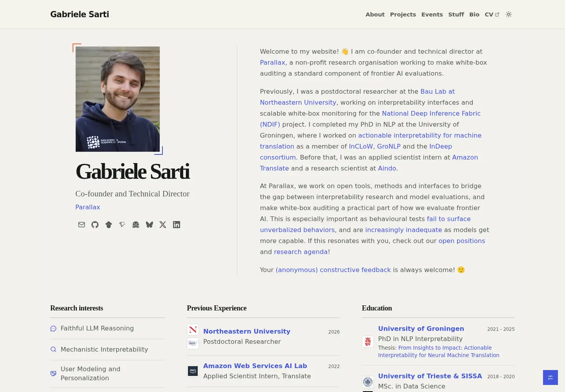Open the Aindo link

(x=387, y=168)
